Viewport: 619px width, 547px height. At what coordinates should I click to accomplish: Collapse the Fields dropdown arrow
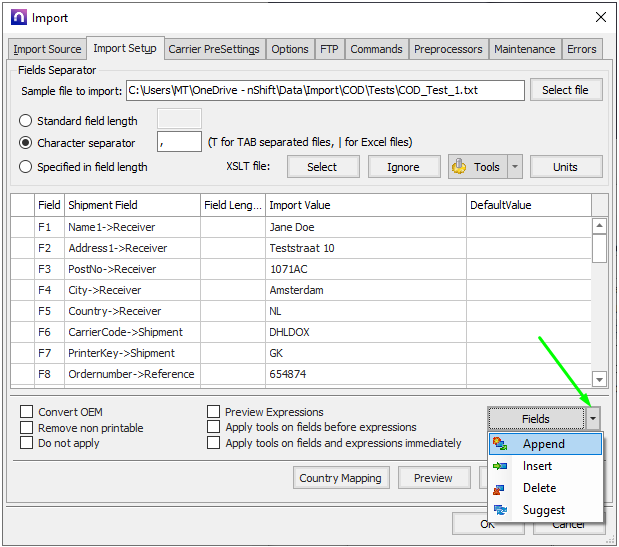click(595, 419)
